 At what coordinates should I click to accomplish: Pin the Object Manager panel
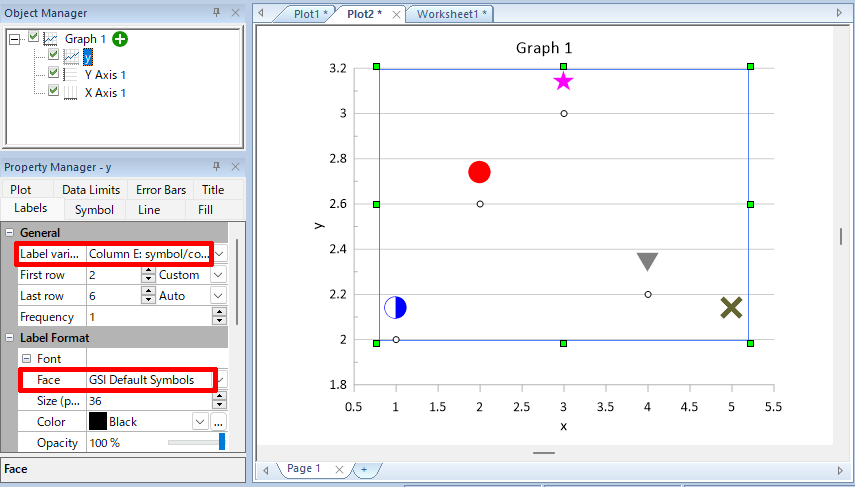pos(216,13)
